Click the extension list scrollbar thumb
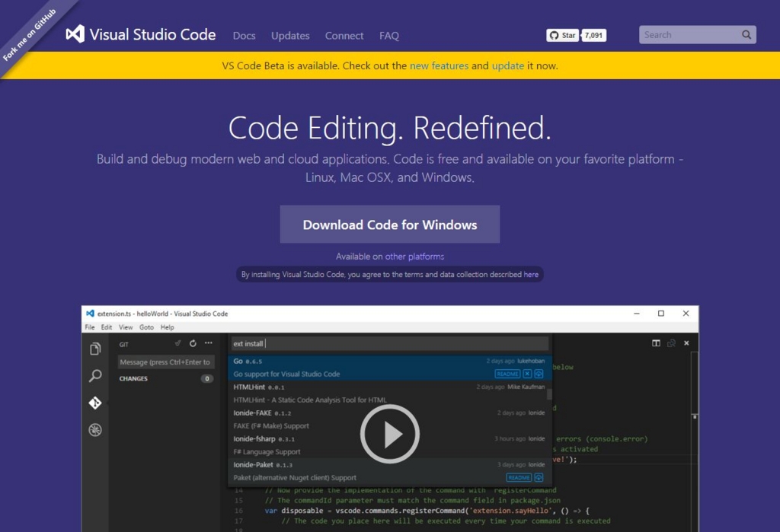780x532 pixels. [x=550, y=394]
